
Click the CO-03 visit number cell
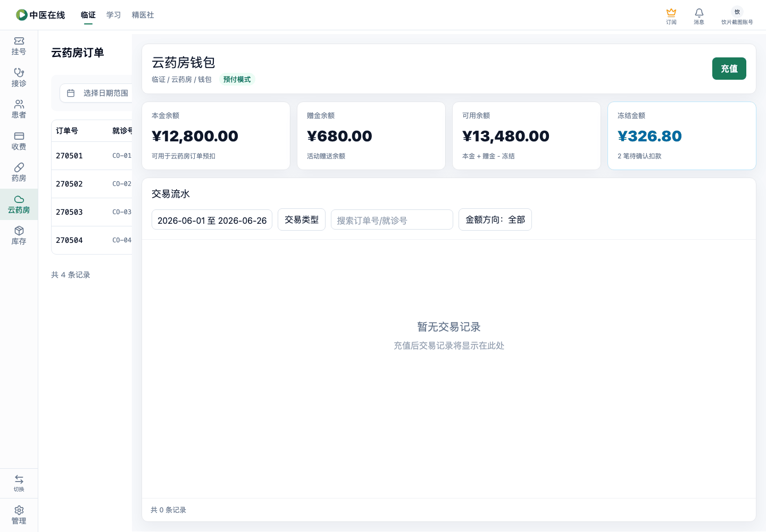tap(122, 212)
